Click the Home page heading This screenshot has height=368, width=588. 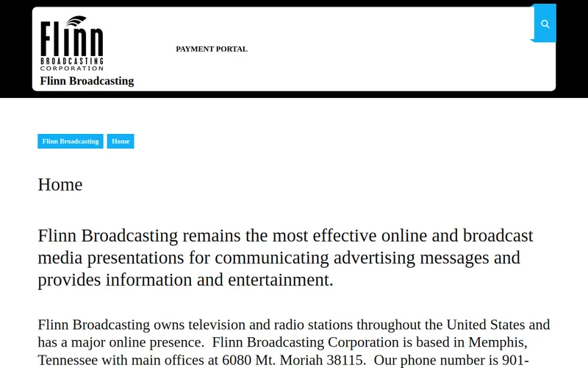click(60, 185)
